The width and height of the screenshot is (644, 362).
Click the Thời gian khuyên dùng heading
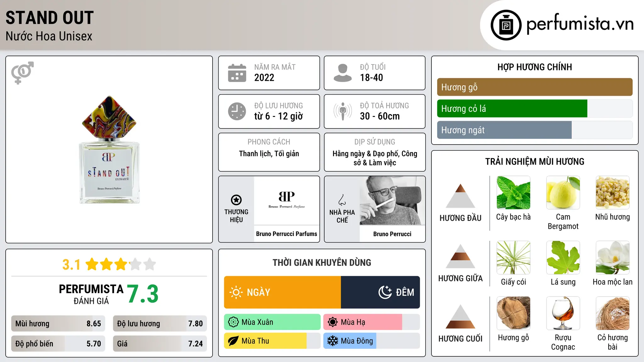(322, 263)
